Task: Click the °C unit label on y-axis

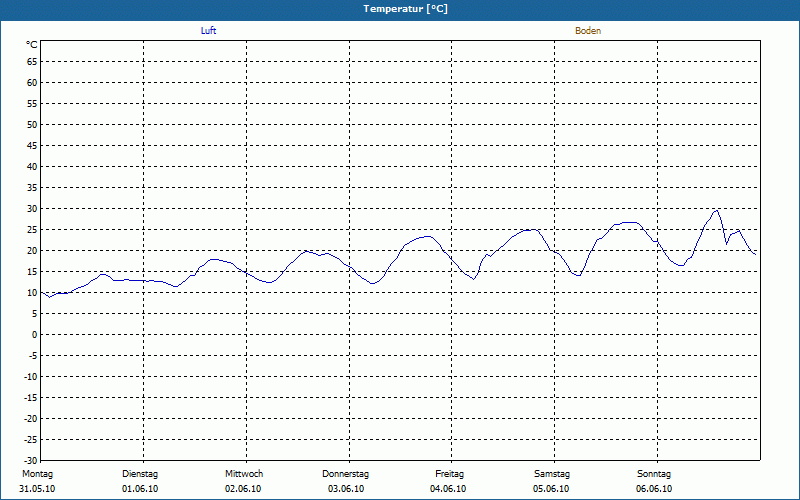Action: point(32,45)
